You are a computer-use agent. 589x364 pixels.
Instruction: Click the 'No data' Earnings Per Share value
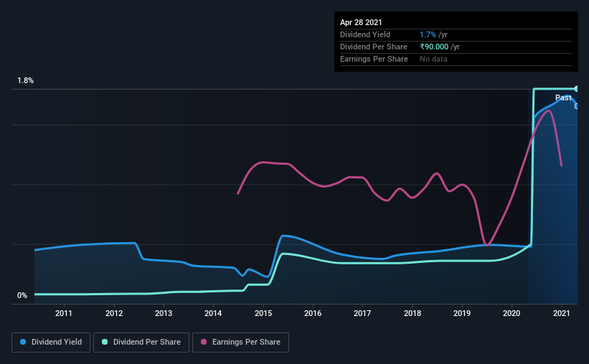click(433, 59)
